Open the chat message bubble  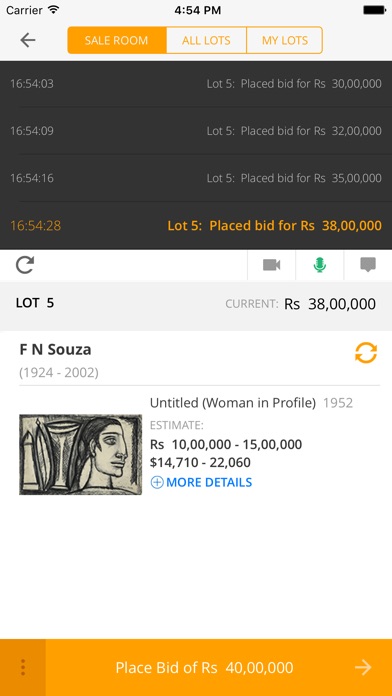368,265
